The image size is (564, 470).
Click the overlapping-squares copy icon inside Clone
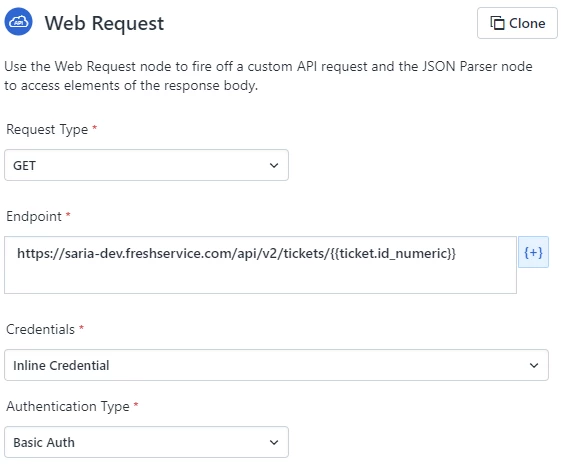[x=497, y=23]
